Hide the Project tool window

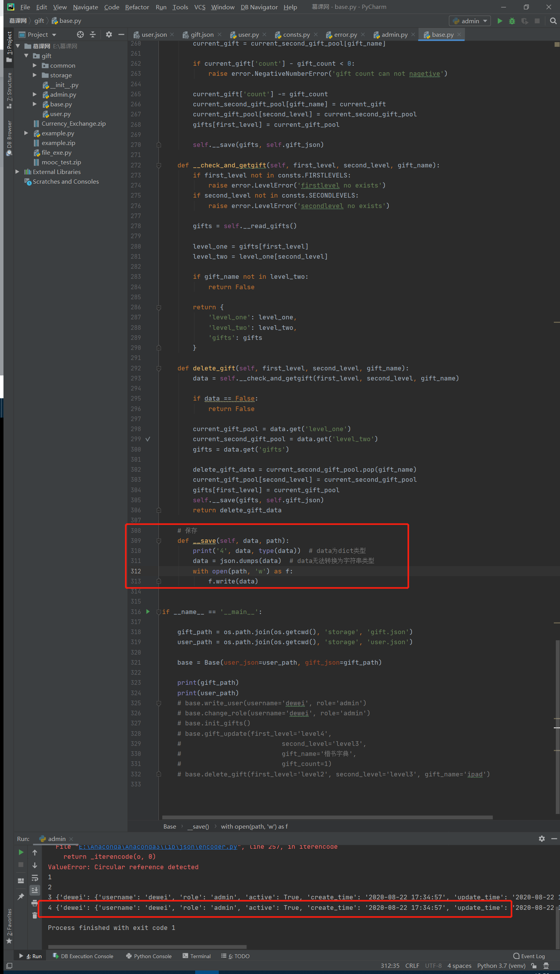point(121,34)
